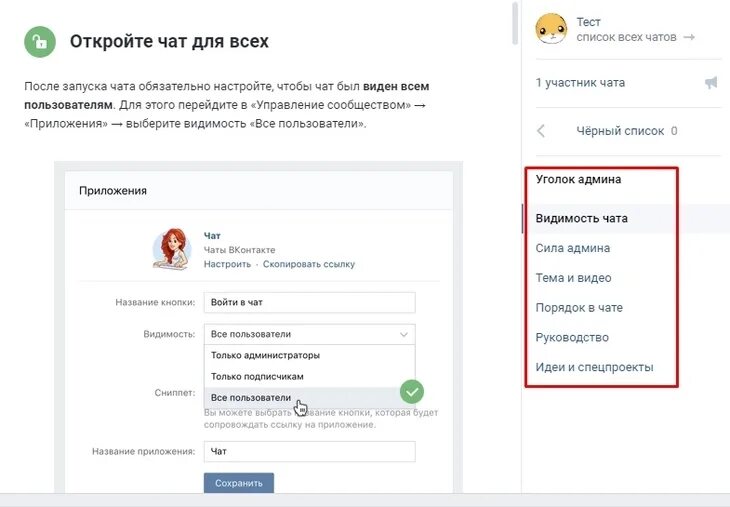
Task: Click the Настроить link
Action: click(x=227, y=264)
